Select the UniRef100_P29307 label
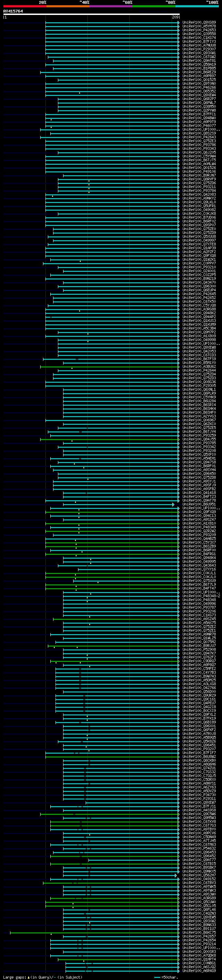Viewport: 222px width, 980px height. click(199, 49)
